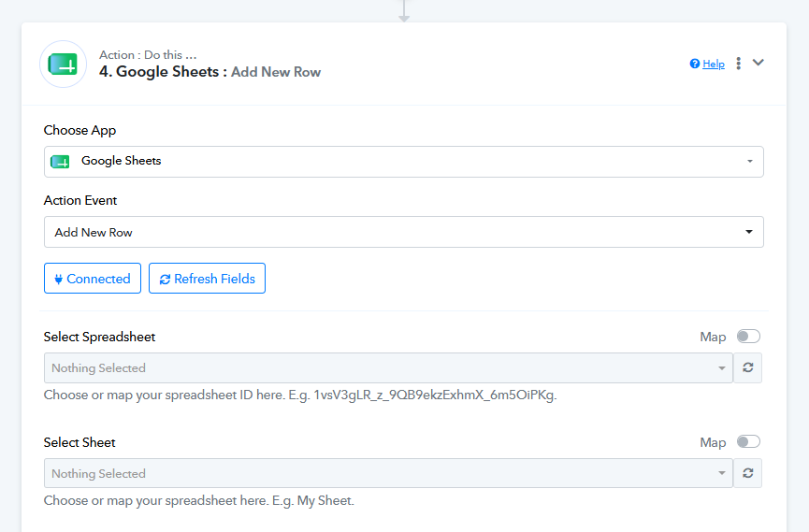
Task: Click the refresh icon on Refresh Fields button
Action: [x=165, y=280]
